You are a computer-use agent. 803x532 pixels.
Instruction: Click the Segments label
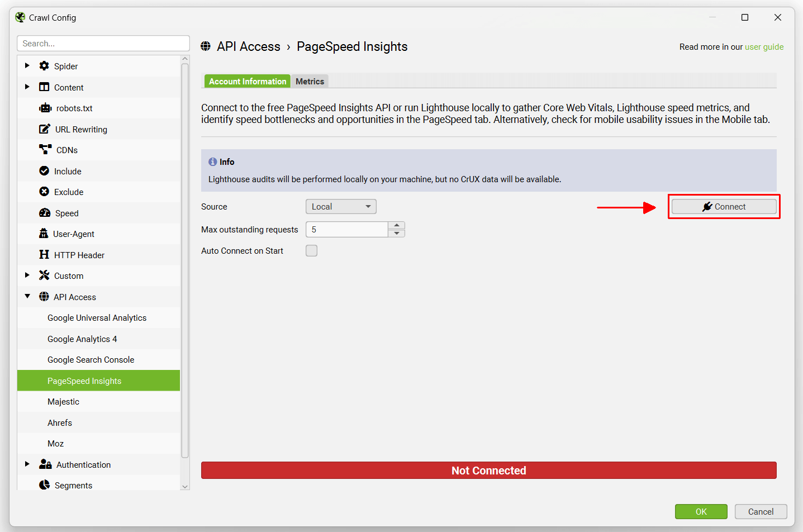click(73, 486)
